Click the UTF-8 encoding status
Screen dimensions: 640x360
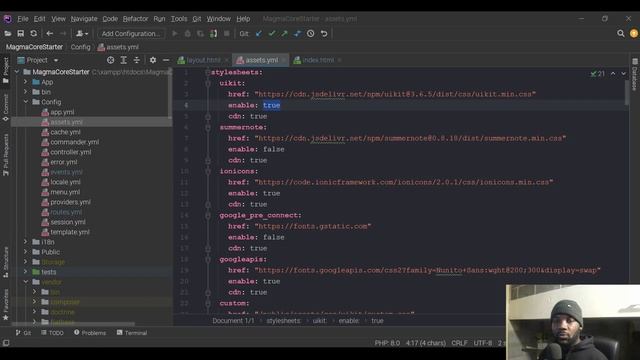pyautogui.click(x=483, y=343)
